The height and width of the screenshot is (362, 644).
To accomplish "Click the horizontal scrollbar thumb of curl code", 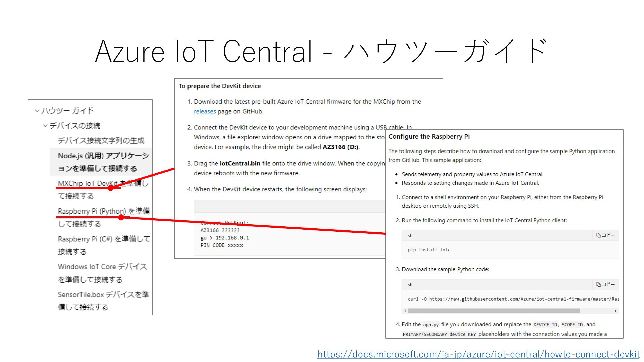I will pyautogui.click(x=494, y=311).
